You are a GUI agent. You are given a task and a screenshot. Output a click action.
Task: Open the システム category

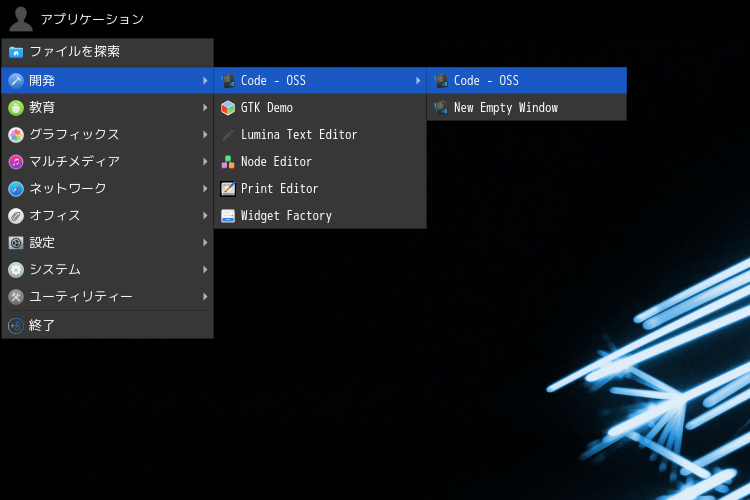pos(108,270)
